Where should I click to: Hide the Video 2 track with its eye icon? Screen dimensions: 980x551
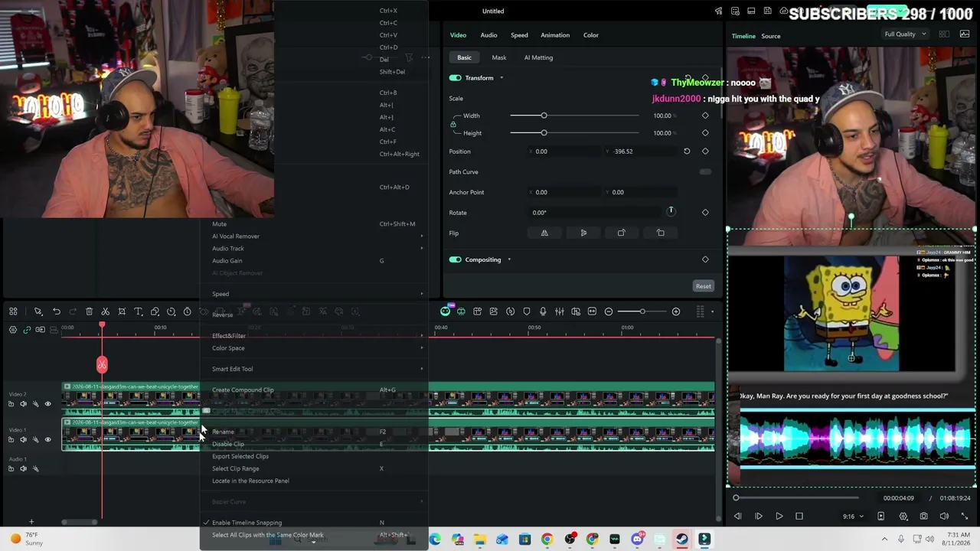pos(47,404)
